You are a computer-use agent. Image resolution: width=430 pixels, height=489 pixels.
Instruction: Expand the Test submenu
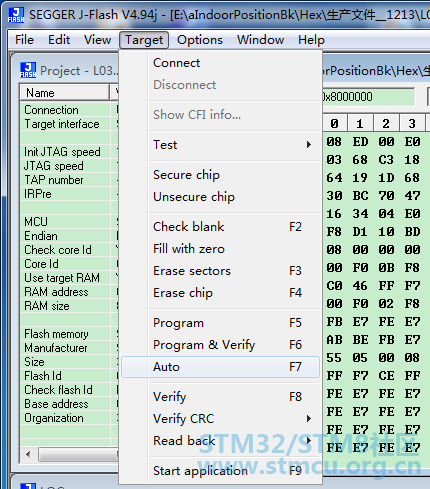point(221,145)
